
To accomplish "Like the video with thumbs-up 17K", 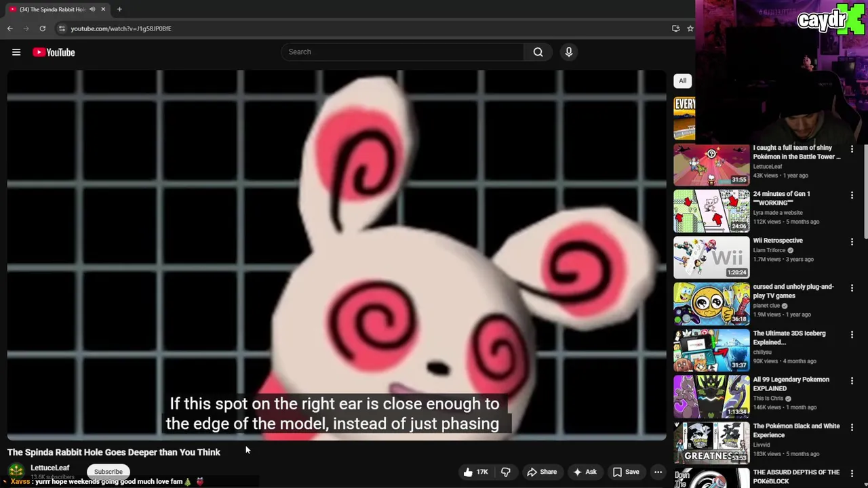I will (475, 472).
